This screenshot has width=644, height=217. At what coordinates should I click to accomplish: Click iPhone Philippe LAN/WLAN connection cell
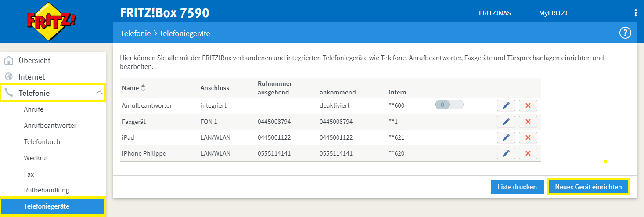pyautogui.click(x=216, y=153)
